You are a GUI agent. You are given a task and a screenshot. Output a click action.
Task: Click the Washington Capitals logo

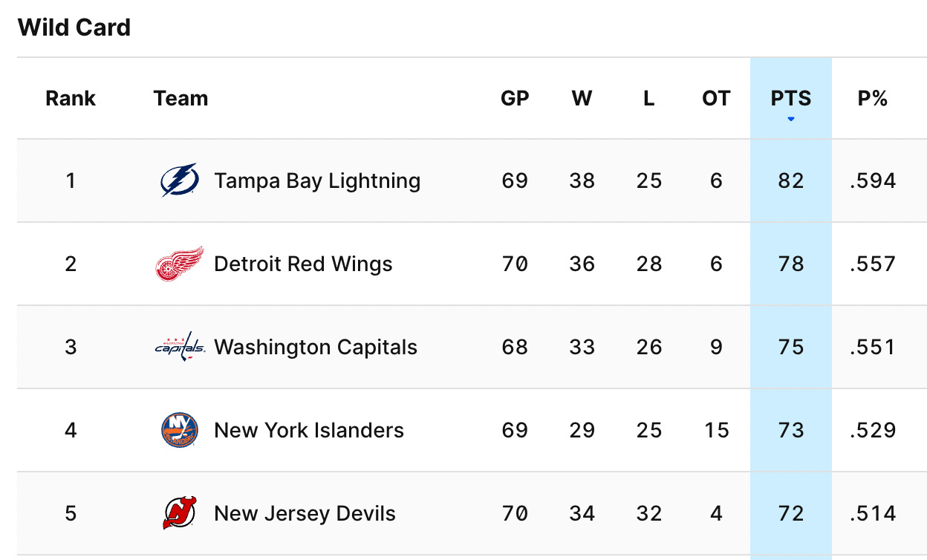pos(179,347)
